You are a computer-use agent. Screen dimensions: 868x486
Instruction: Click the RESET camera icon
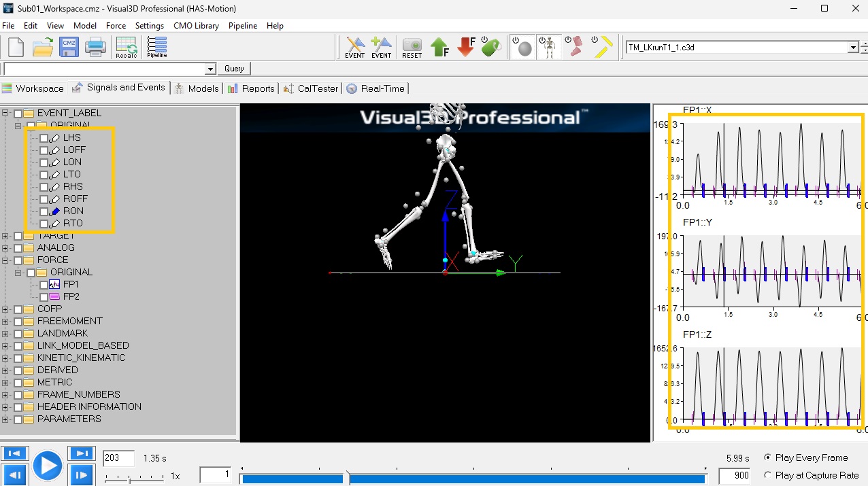412,48
